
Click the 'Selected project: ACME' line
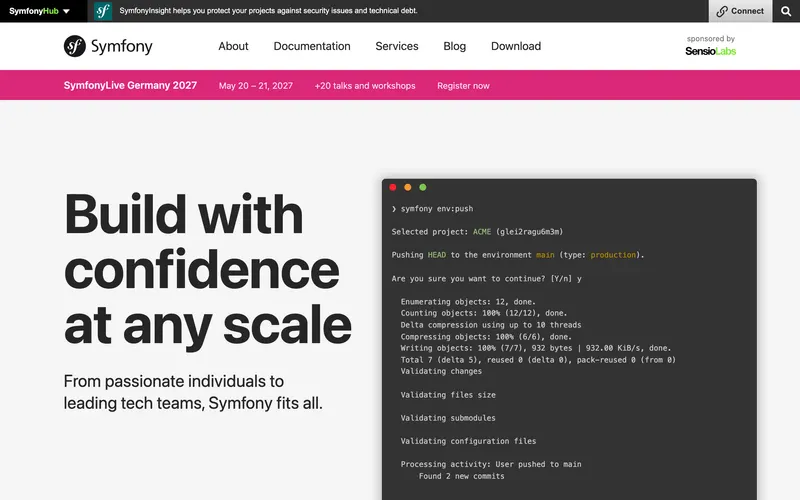[x=477, y=232]
